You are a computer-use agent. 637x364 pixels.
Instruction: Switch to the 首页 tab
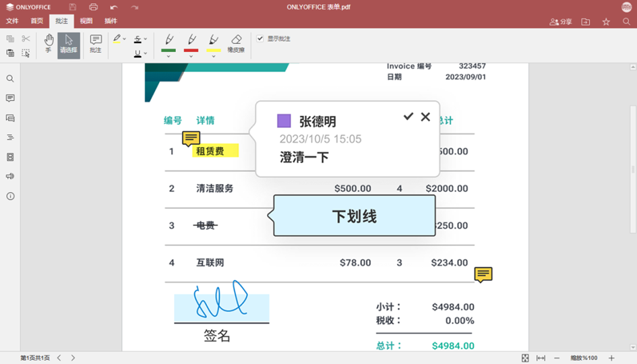(x=37, y=21)
